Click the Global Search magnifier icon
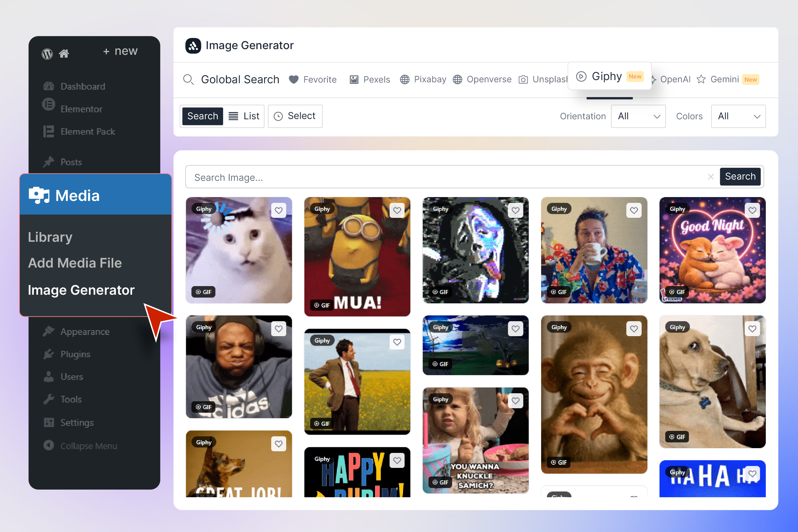 click(x=188, y=79)
